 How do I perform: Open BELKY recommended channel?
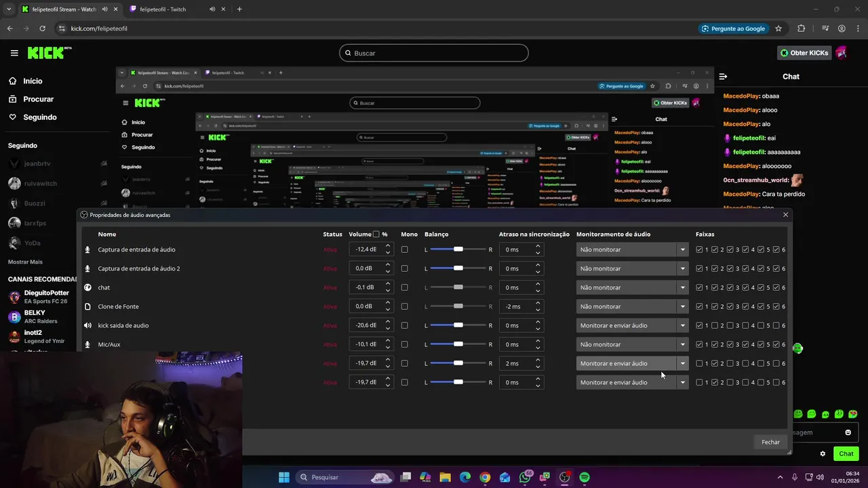point(41,317)
